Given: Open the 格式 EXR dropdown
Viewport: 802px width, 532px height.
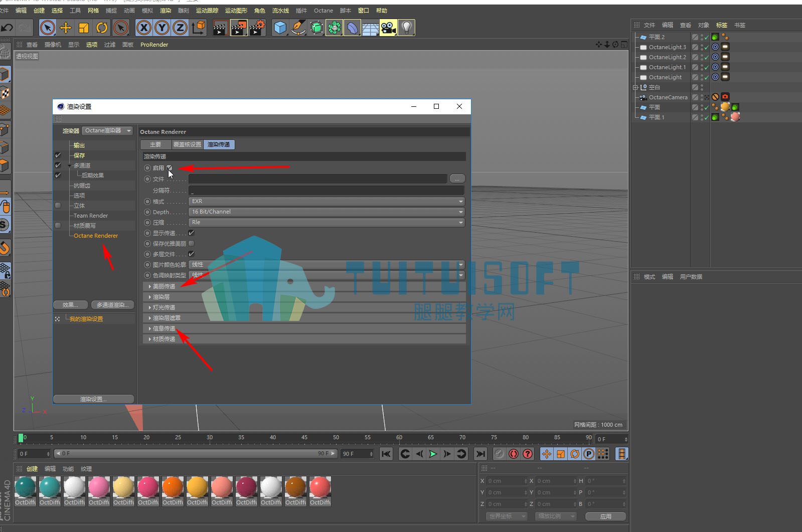Looking at the screenshot, I should [x=327, y=202].
